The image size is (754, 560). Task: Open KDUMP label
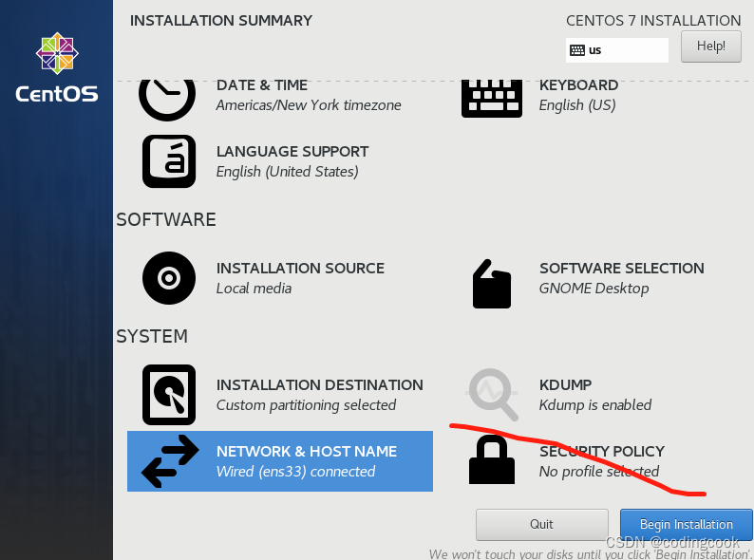click(x=565, y=385)
